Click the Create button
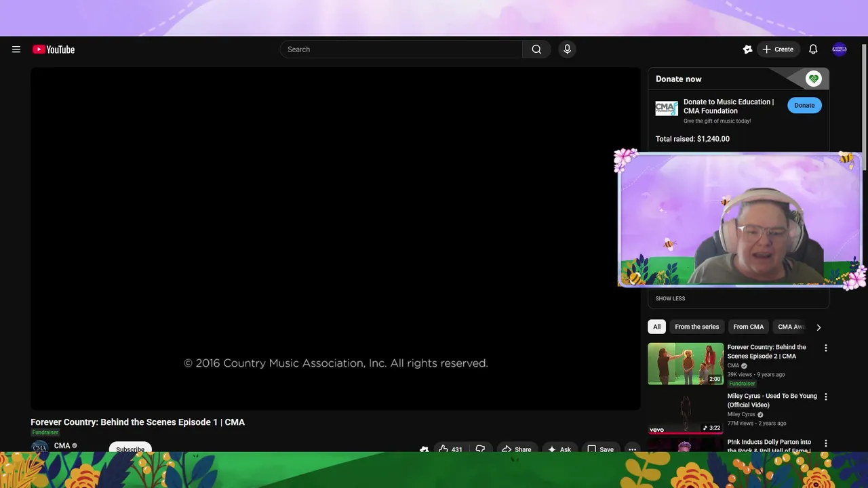Image resolution: width=868 pixels, height=488 pixels. (x=778, y=49)
